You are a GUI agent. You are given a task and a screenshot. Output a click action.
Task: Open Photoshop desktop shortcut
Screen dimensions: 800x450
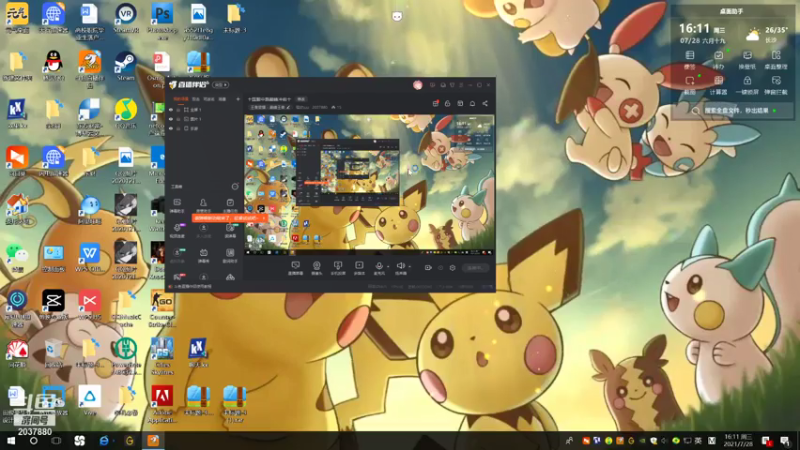click(162, 21)
